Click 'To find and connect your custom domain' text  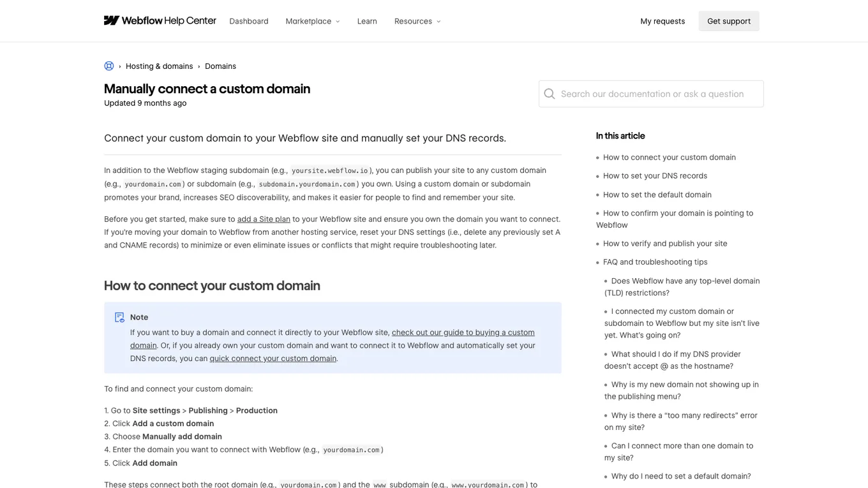(x=178, y=389)
